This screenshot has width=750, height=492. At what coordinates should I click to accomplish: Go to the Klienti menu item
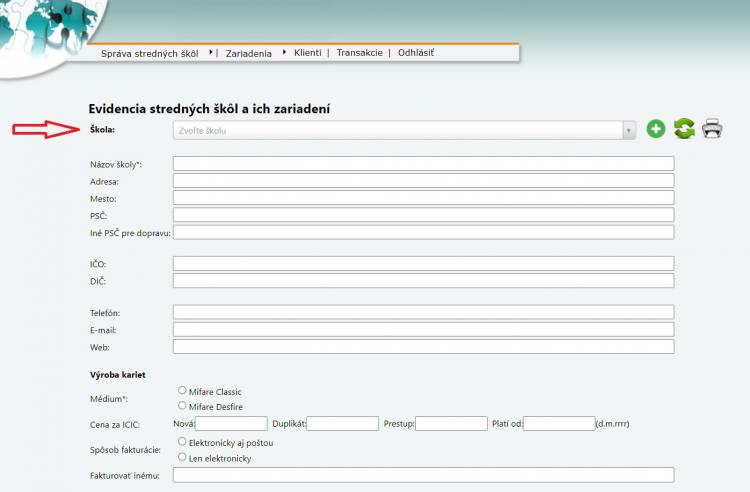tap(307, 53)
